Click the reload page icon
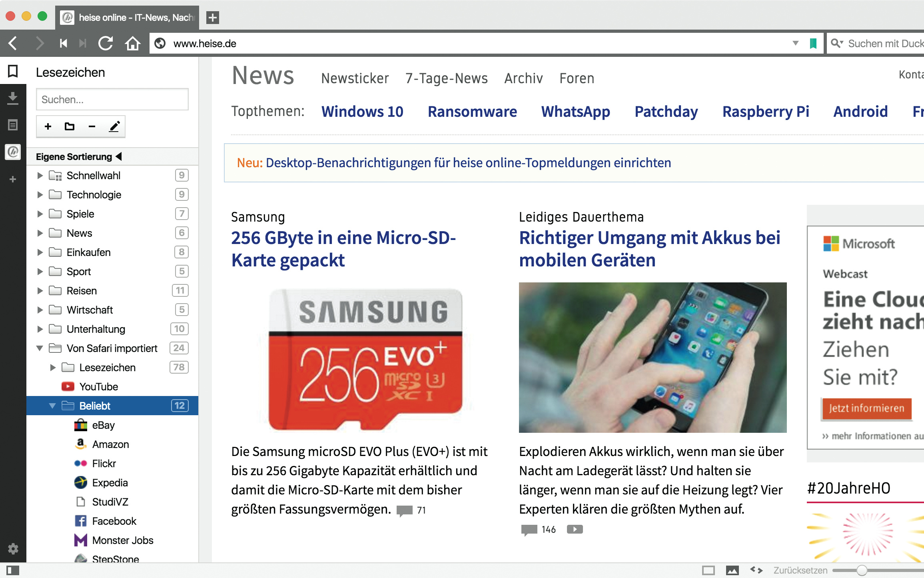Viewport: 924px width, 578px height. click(x=106, y=43)
